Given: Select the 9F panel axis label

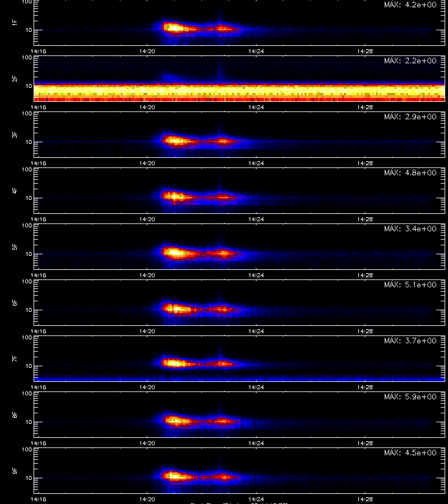Looking at the screenshot, I should click(15, 470).
